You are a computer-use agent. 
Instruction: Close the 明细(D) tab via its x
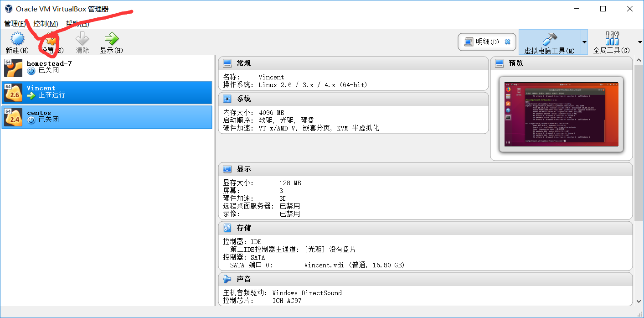click(507, 41)
